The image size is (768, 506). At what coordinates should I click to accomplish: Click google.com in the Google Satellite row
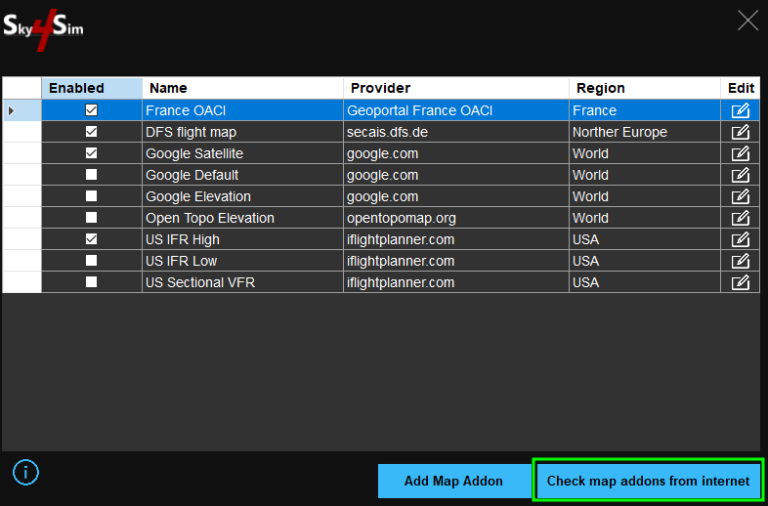pos(456,154)
